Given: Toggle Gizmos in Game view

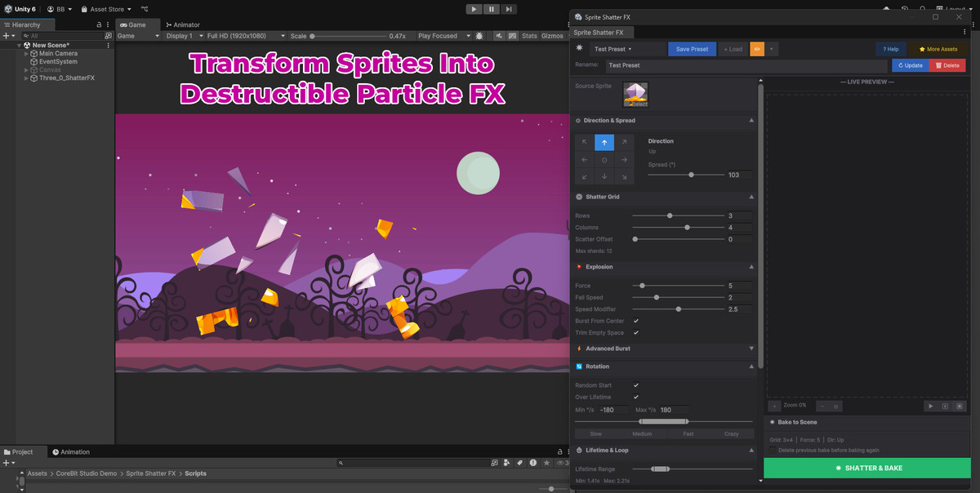Looking at the screenshot, I should (552, 36).
